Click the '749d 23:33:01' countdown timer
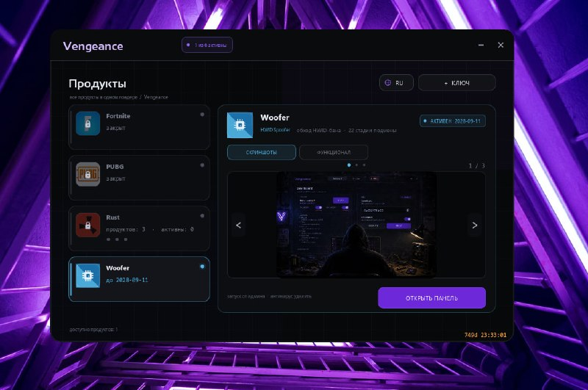The height and width of the screenshot is (390, 588). pos(485,335)
